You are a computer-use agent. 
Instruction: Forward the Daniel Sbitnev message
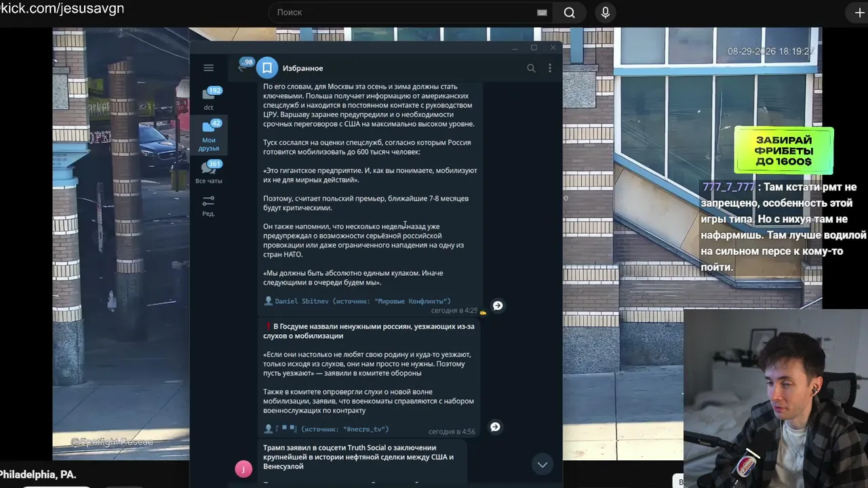tap(498, 306)
